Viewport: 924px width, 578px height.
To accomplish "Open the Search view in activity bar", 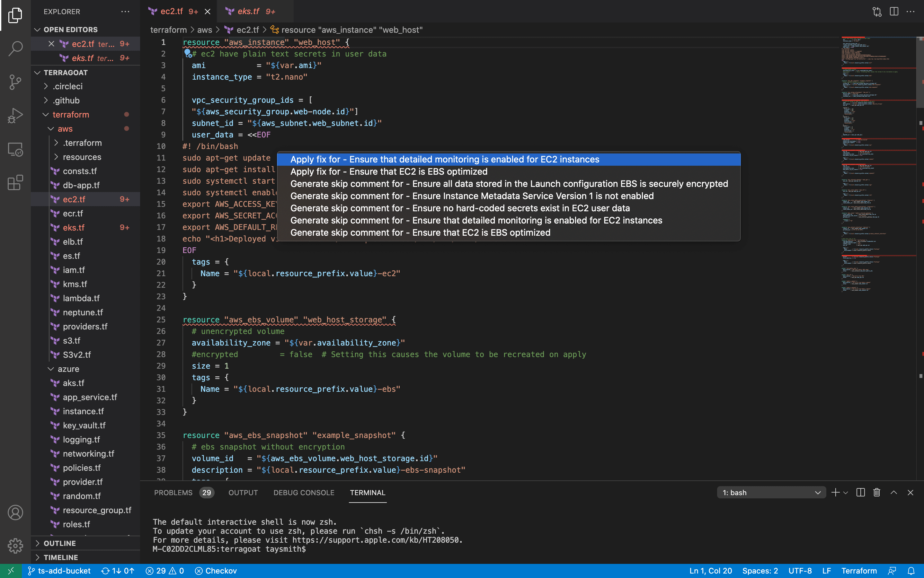I will tap(15, 48).
